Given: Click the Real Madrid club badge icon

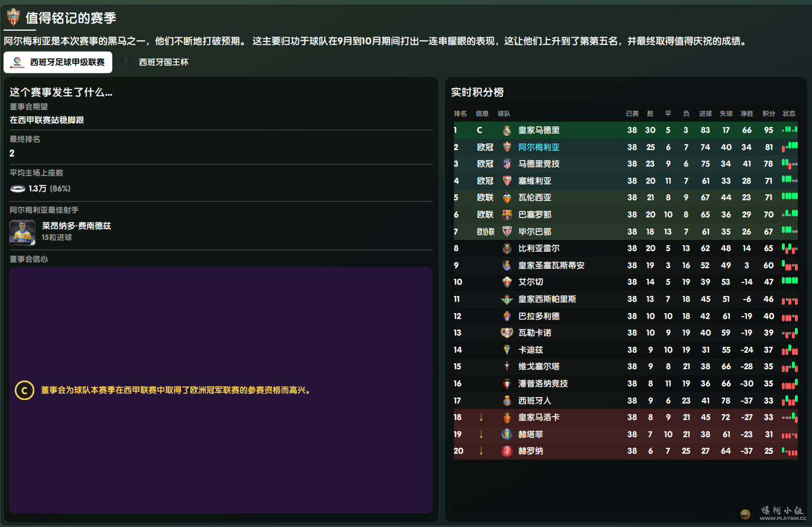Looking at the screenshot, I should (506, 131).
